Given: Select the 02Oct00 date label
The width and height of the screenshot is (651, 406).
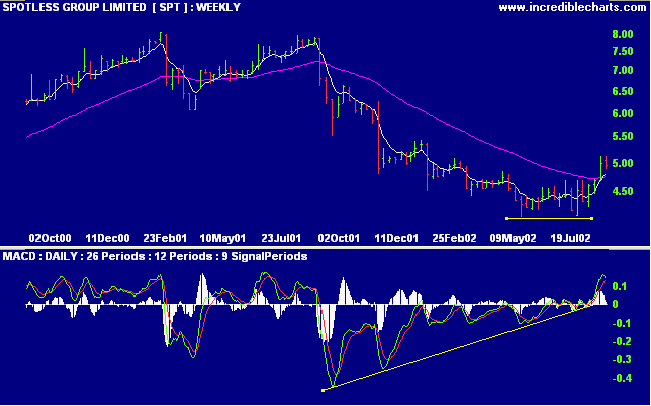Looking at the screenshot, I should click(x=50, y=238).
